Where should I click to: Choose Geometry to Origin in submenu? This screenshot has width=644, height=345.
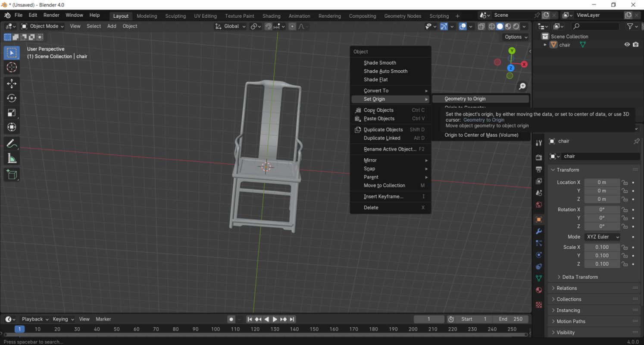pyautogui.click(x=481, y=99)
